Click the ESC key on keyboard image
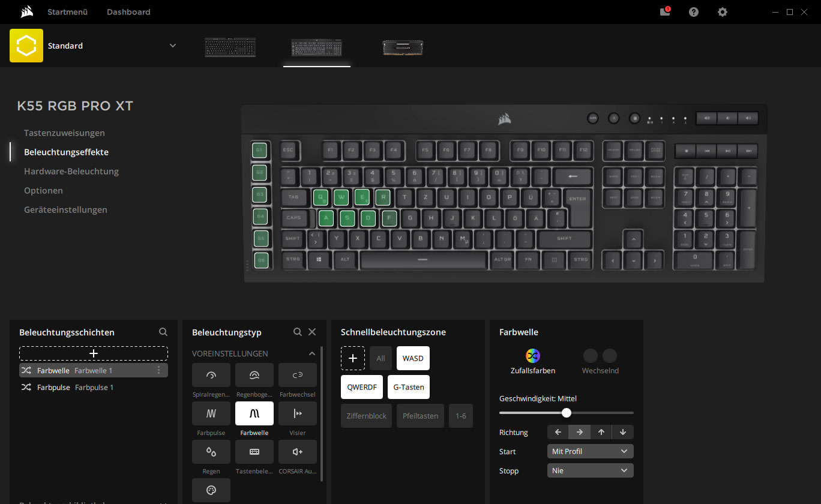This screenshot has width=821, height=504. (288, 150)
